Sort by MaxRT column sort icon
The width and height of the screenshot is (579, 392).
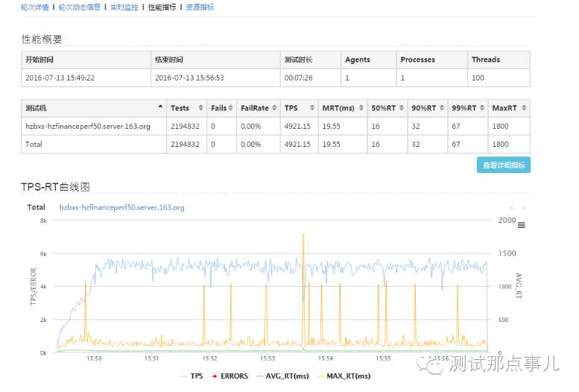click(x=524, y=107)
